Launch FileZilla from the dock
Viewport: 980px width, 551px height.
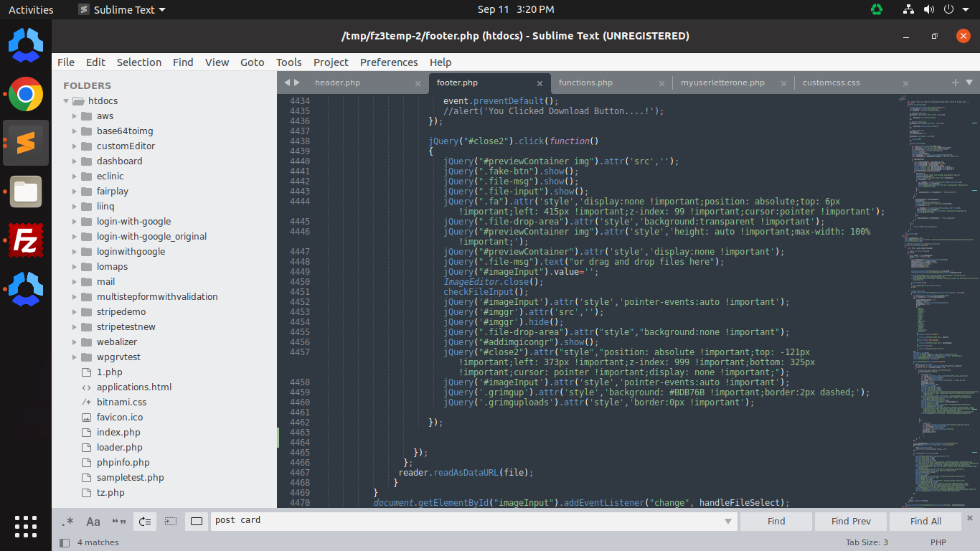[x=26, y=240]
